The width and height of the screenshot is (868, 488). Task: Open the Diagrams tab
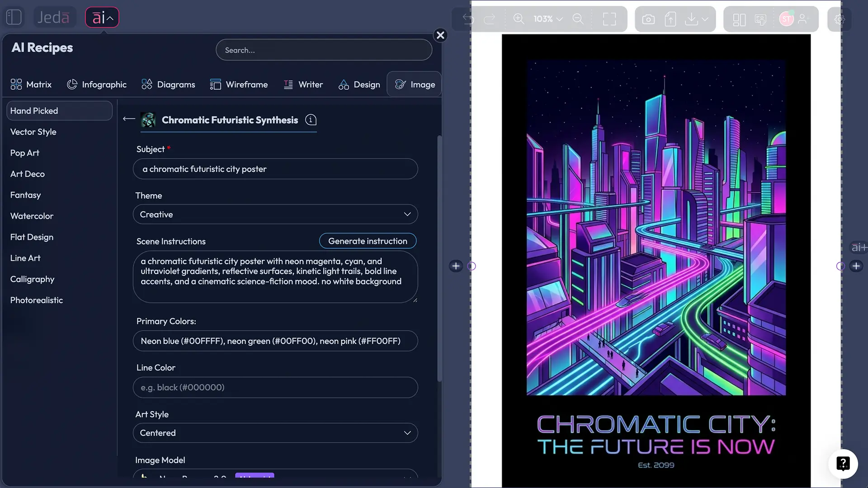coord(168,84)
